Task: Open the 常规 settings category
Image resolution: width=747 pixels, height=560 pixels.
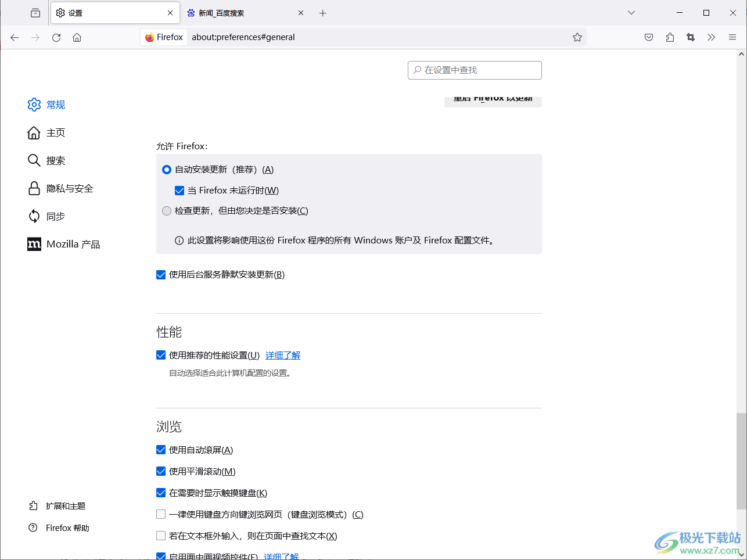Action: pyautogui.click(x=46, y=105)
